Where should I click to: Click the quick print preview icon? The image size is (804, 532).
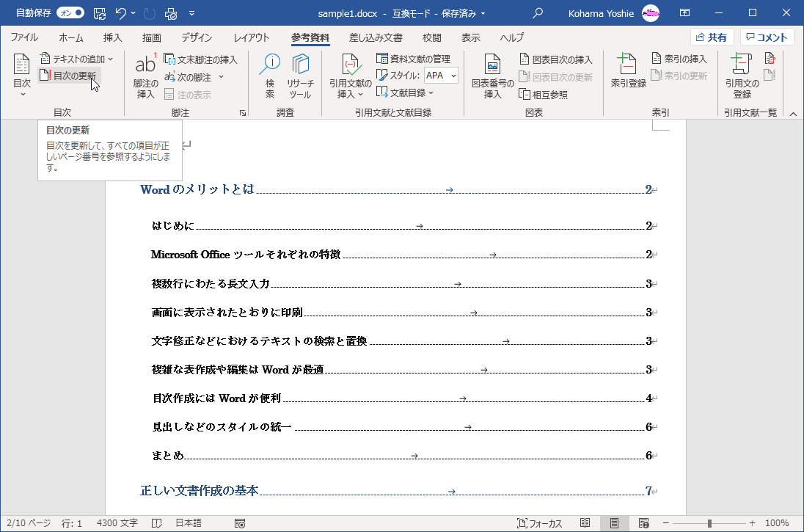[x=171, y=13]
